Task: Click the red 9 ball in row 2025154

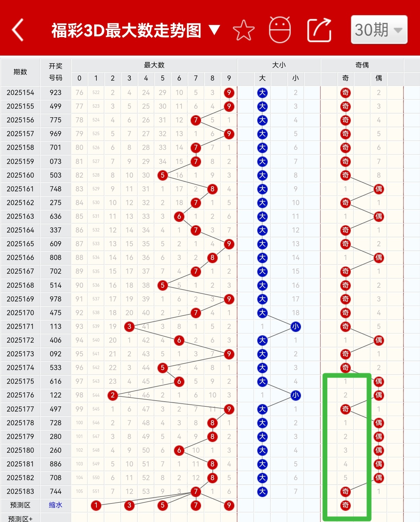Action: 229,93
